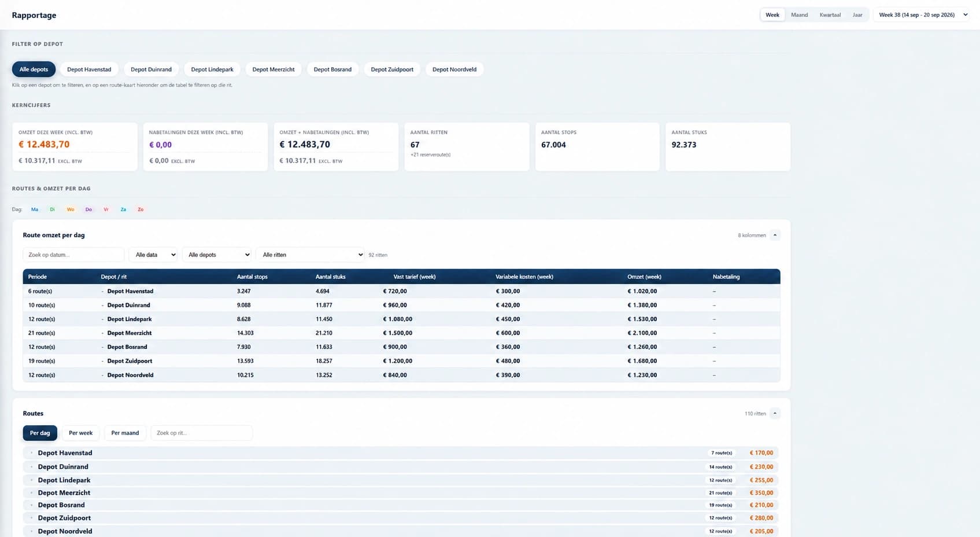Toggle the Vr day filter
This screenshot has width=980, height=537.
pyautogui.click(x=106, y=209)
